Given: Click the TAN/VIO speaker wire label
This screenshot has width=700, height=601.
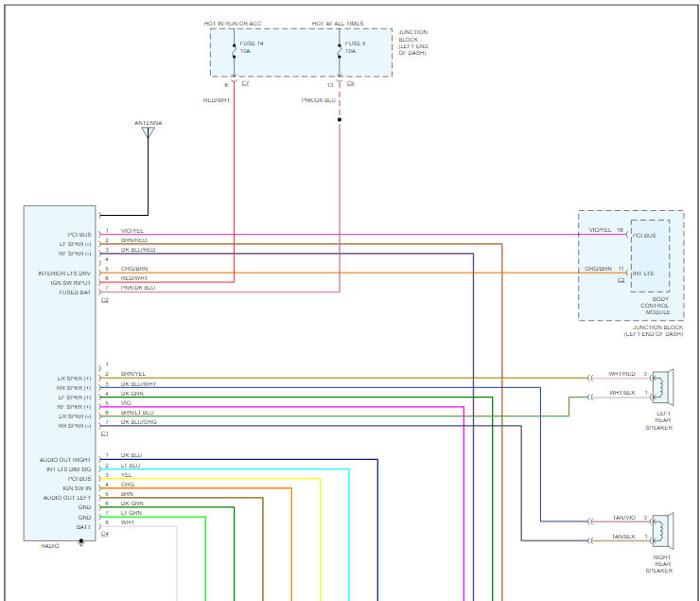Looking at the screenshot, I should pos(624,518).
